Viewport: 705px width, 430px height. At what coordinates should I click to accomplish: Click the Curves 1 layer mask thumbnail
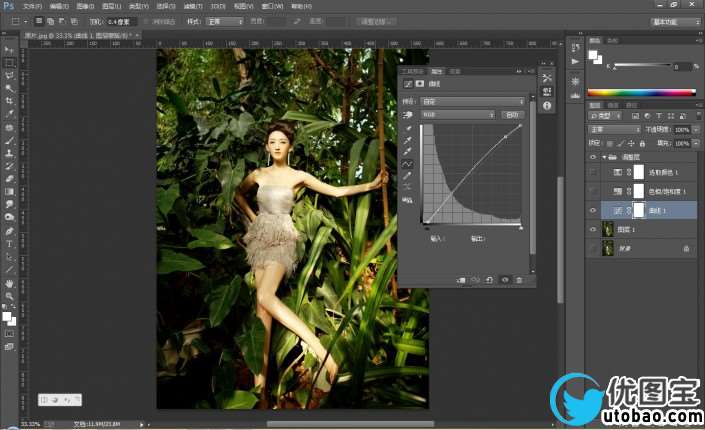coord(639,211)
